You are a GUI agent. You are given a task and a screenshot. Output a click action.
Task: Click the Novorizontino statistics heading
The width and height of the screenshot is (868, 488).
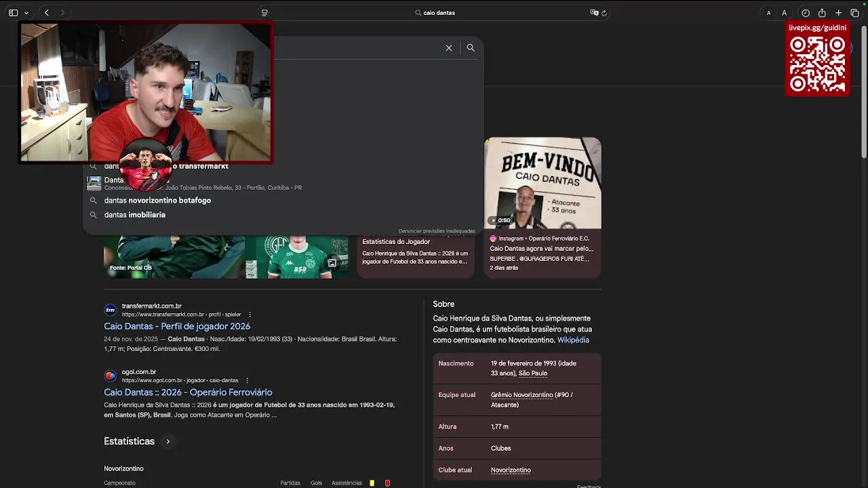tap(123, 469)
